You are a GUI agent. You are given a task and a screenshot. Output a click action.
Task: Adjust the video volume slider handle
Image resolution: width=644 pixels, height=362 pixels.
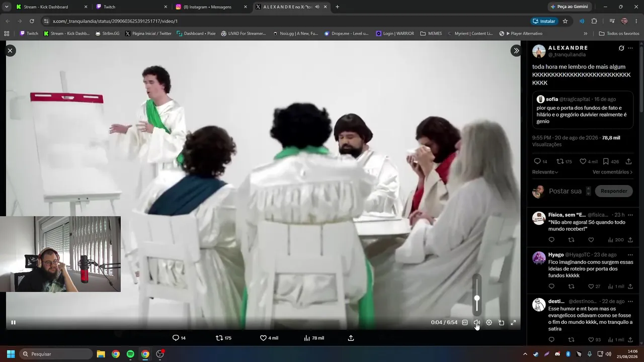(477, 299)
